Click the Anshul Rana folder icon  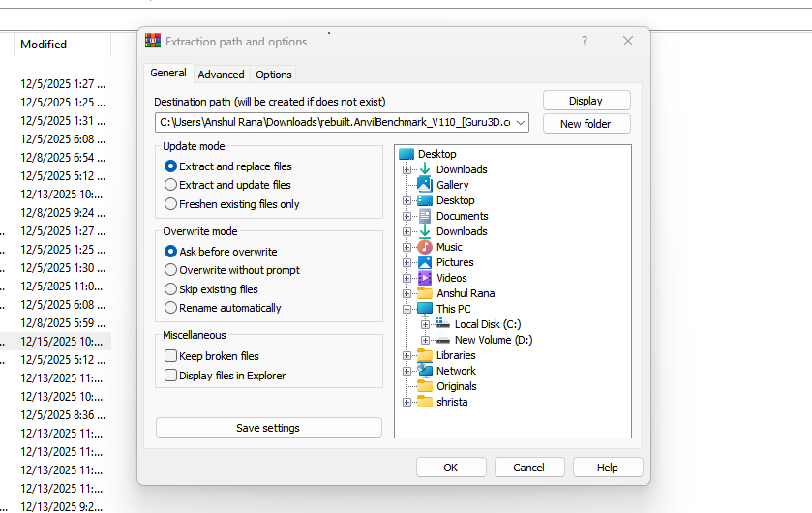pyautogui.click(x=425, y=293)
